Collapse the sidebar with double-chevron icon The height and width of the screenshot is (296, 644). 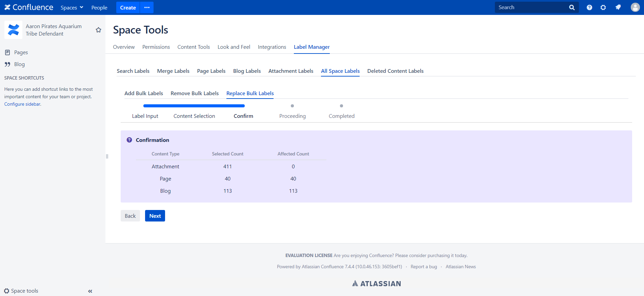(90, 291)
